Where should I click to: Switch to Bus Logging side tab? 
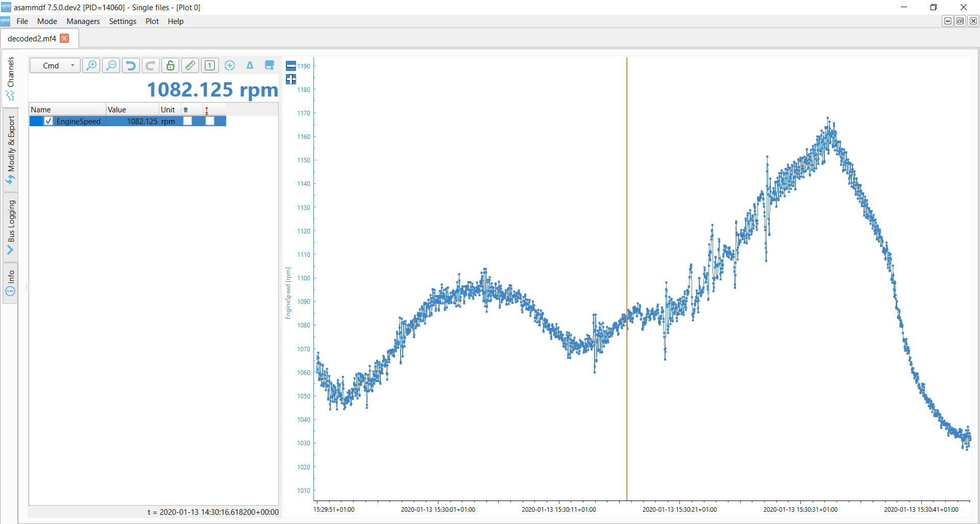click(10, 227)
